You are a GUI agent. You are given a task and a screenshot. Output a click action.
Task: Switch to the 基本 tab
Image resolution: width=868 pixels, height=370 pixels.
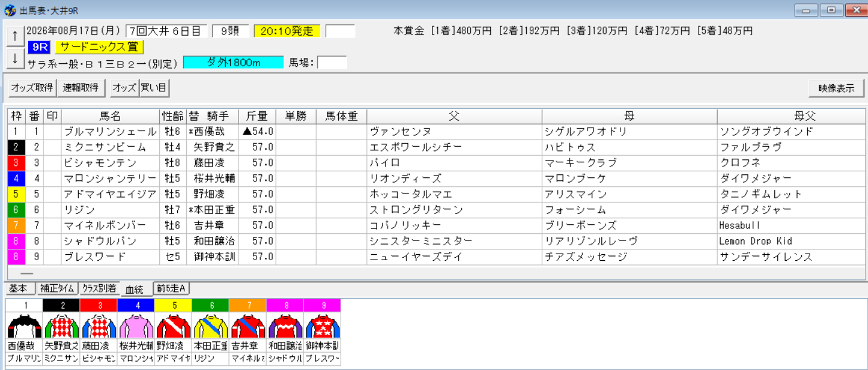[19, 288]
